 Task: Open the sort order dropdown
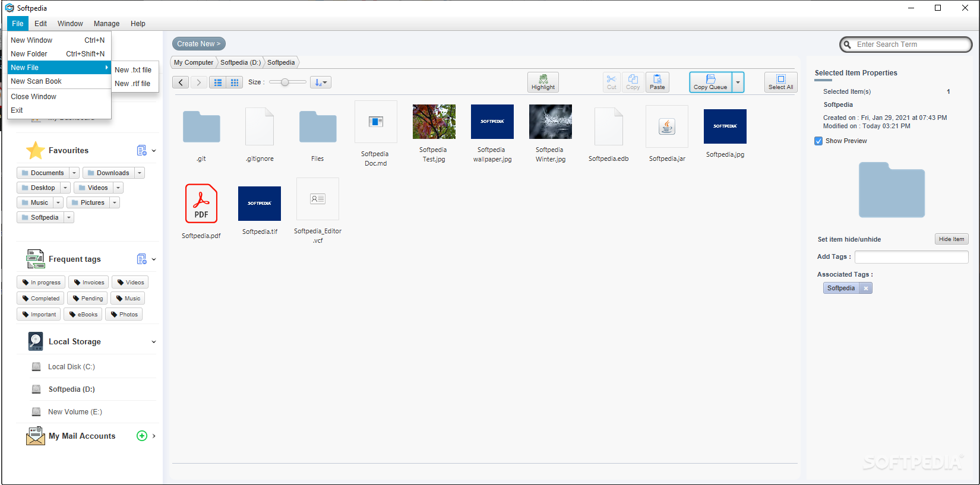[321, 83]
